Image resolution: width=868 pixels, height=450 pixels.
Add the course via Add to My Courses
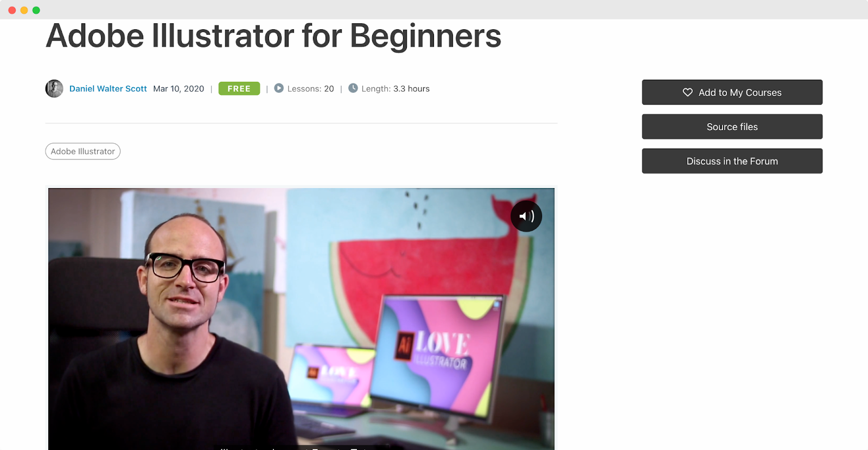coord(732,92)
